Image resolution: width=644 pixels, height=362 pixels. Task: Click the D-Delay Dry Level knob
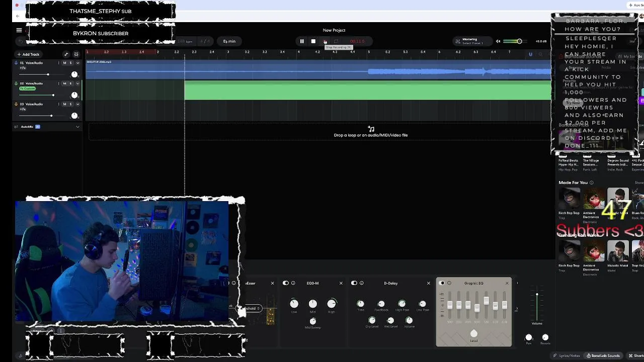click(372, 320)
